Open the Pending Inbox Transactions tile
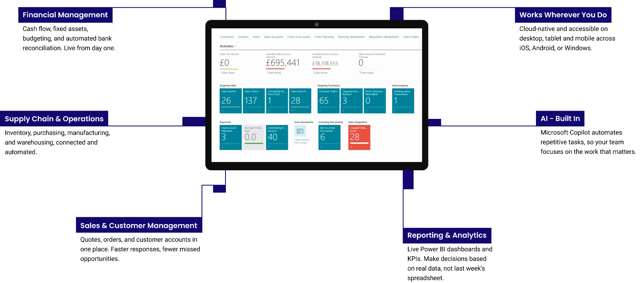The width and height of the screenshot is (644, 283). 403,101
